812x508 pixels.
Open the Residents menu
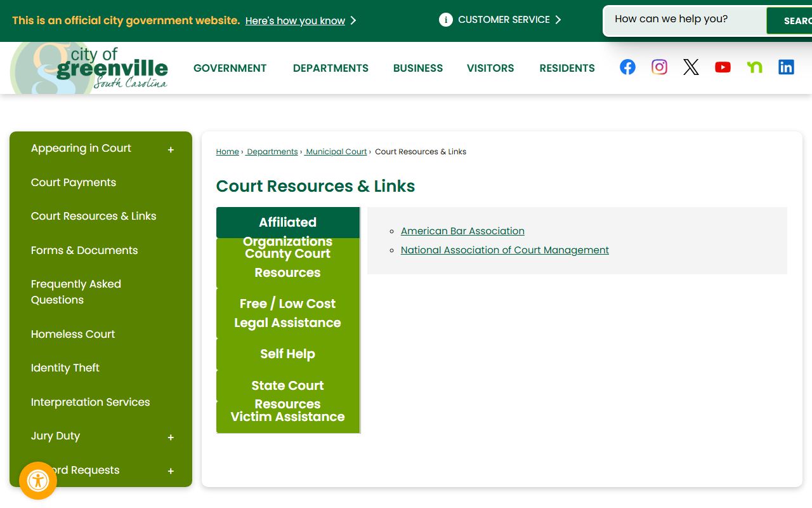(x=567, y=68)
